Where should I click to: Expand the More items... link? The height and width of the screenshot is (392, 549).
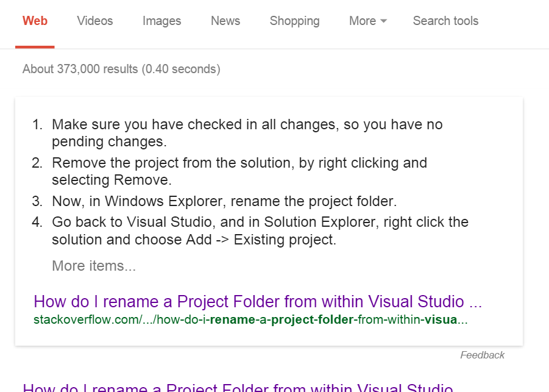[94, 266]
